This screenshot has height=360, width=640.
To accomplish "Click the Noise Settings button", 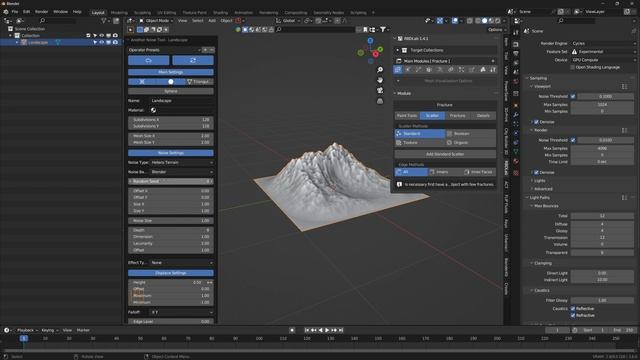I will 171,153.
